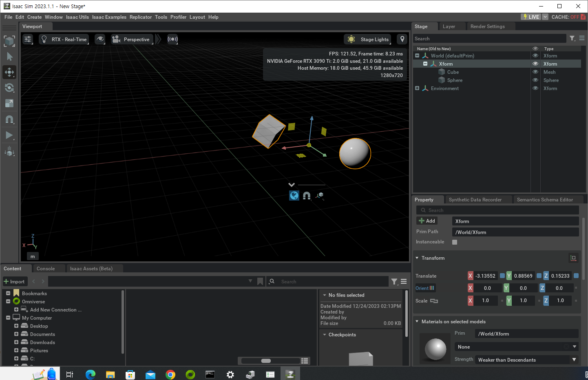This screenshot has width=588, height=380.
Task: Toggle visibility of World prim
Action: tap(535, 56)
